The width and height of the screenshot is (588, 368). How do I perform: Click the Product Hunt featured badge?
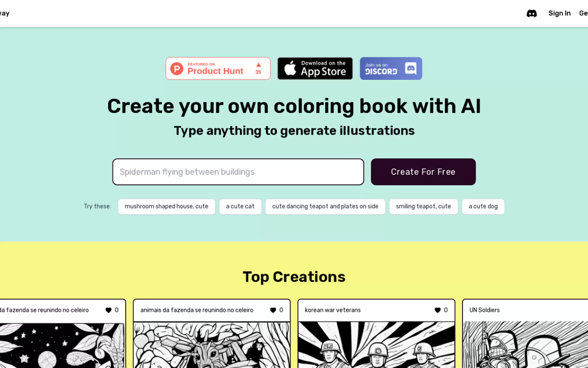tap(218, 68)
